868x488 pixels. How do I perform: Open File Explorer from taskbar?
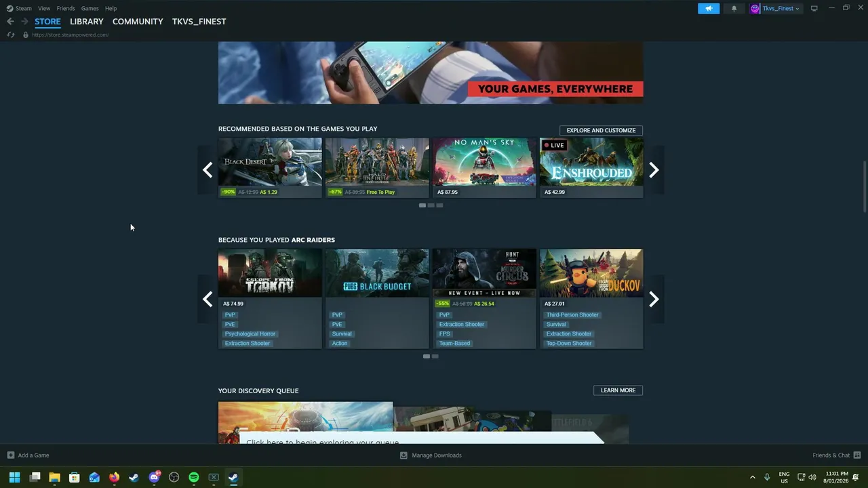pos(54,477)
